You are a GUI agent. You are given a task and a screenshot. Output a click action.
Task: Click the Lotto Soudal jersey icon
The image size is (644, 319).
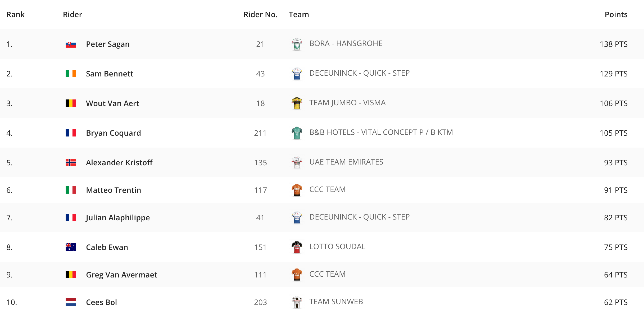click(297, 247)
